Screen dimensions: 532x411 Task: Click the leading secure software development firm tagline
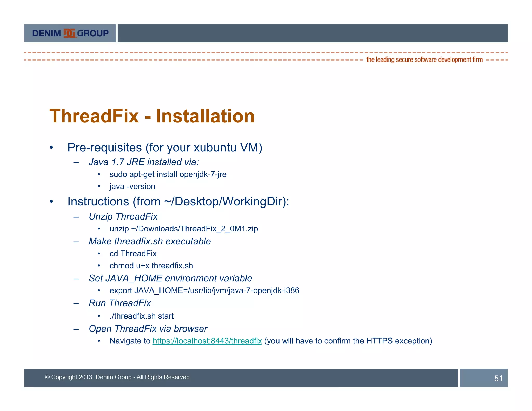pyautogui.click(x=424, y=60)
